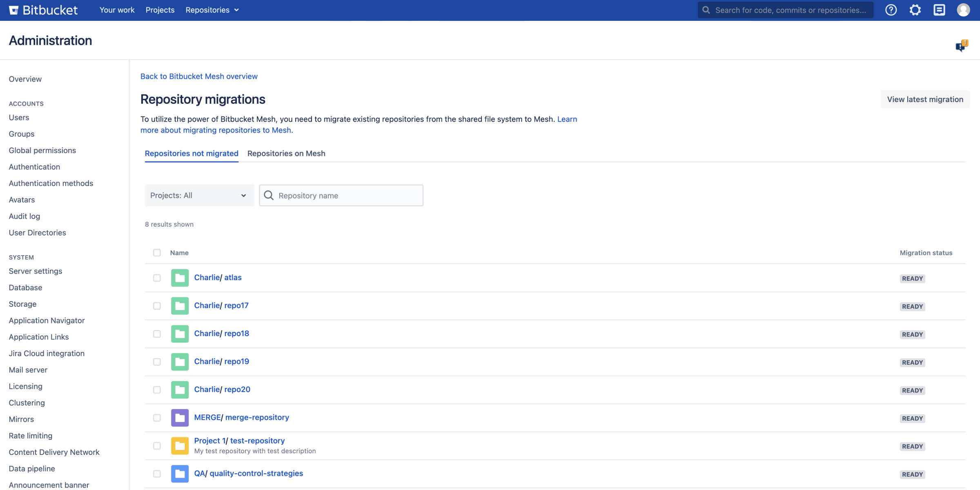Click the blue folder icon for QA/quality-control-strategies
Image resolution: width=980 pixels, height=490 pixels.
click(180, 474)
